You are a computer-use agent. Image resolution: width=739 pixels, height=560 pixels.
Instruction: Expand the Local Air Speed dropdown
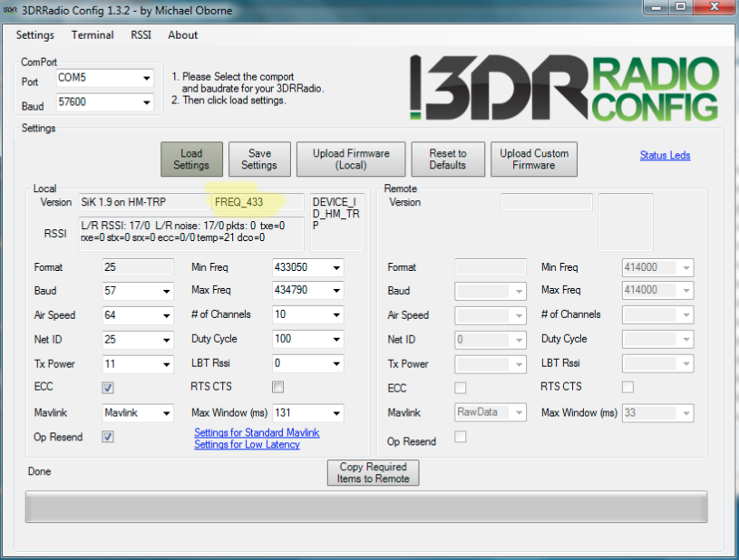click(x=138, y=315)
